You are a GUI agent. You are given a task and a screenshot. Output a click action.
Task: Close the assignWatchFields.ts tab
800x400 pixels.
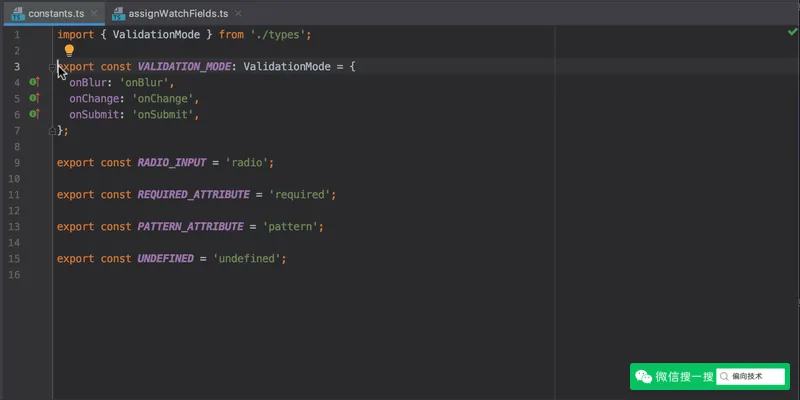pyautogui.click(x=238, y=14)
